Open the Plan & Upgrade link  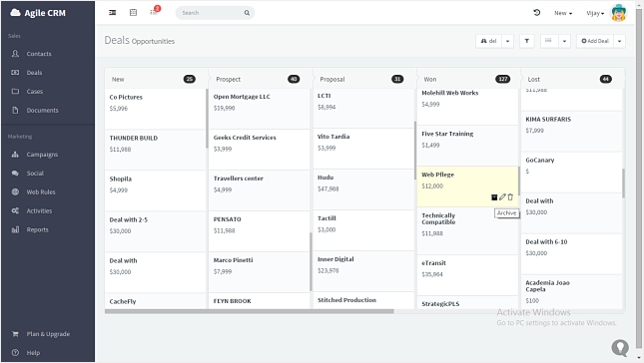click(x=48, y=334)
